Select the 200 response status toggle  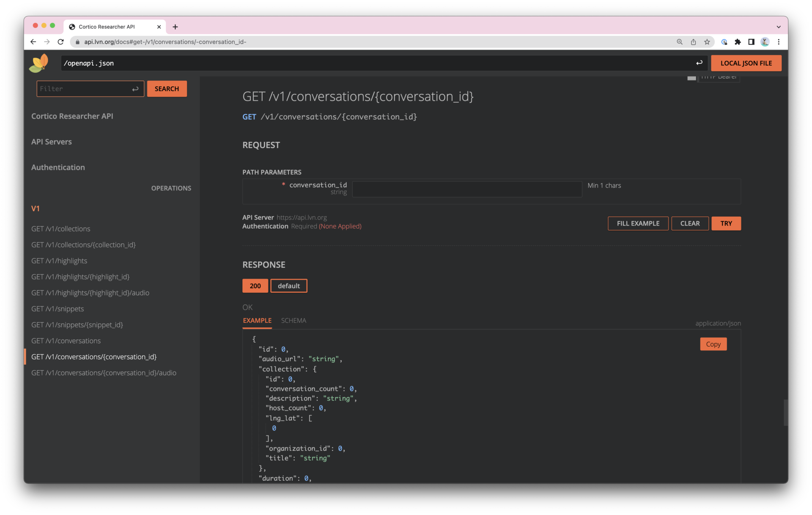[255, 286]
